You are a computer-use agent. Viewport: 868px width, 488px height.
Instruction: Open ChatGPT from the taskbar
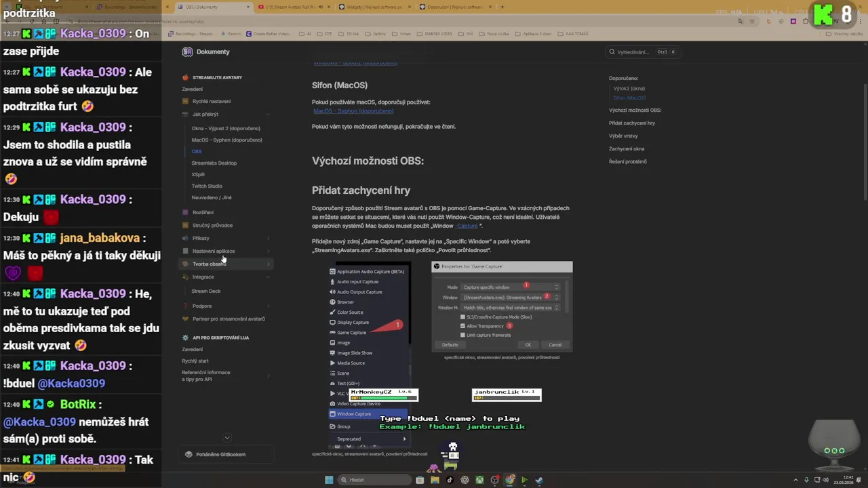(x=465, y=480)
